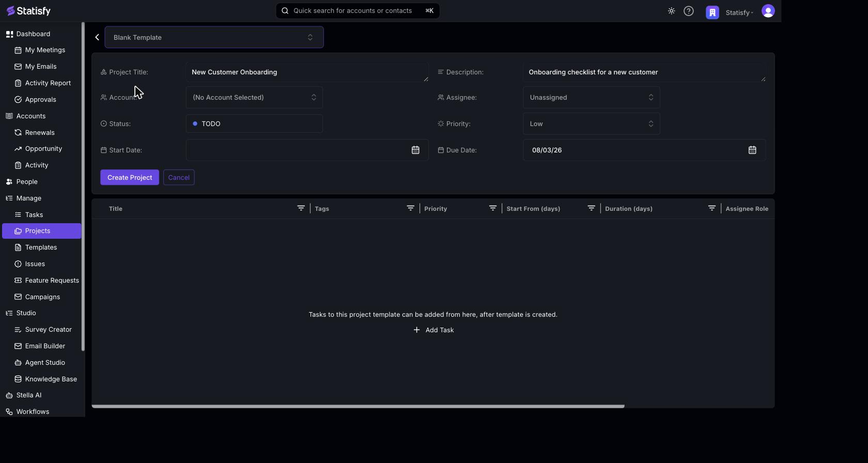
Task: Click the Opportunity trend icon
Action: click(x=18, y=149)
